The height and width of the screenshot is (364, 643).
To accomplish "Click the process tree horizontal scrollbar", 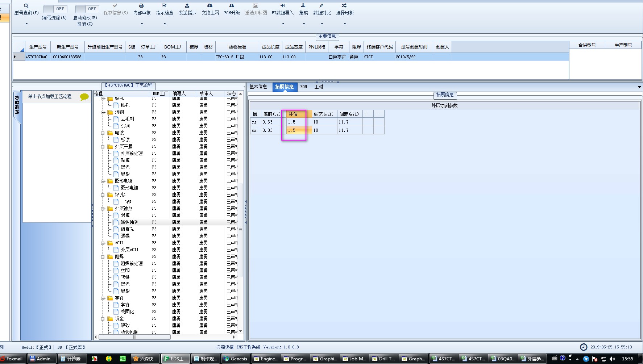I will 134,337.
